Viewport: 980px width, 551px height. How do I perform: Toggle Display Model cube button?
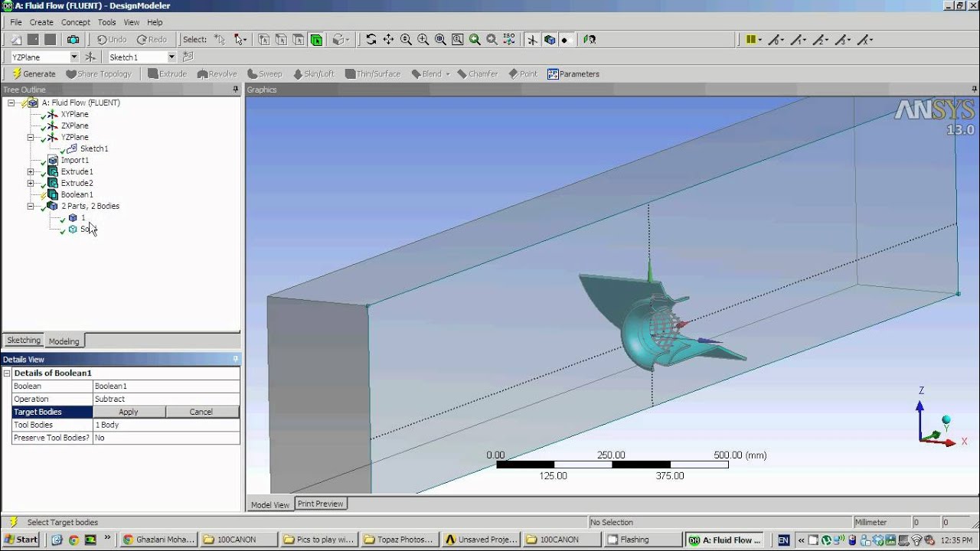[x=549, y=40]
